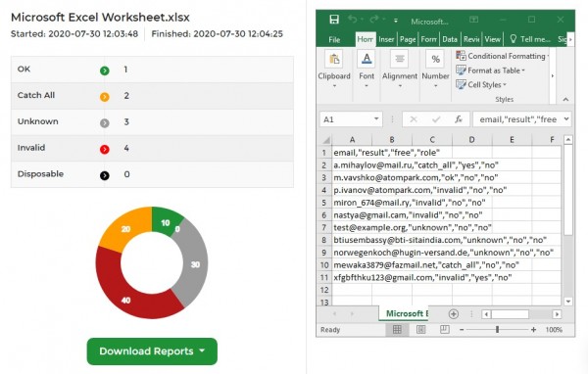
Task: Click the Redo arrow in Excel
Action: pyautogui.click(x=374, y=20)
